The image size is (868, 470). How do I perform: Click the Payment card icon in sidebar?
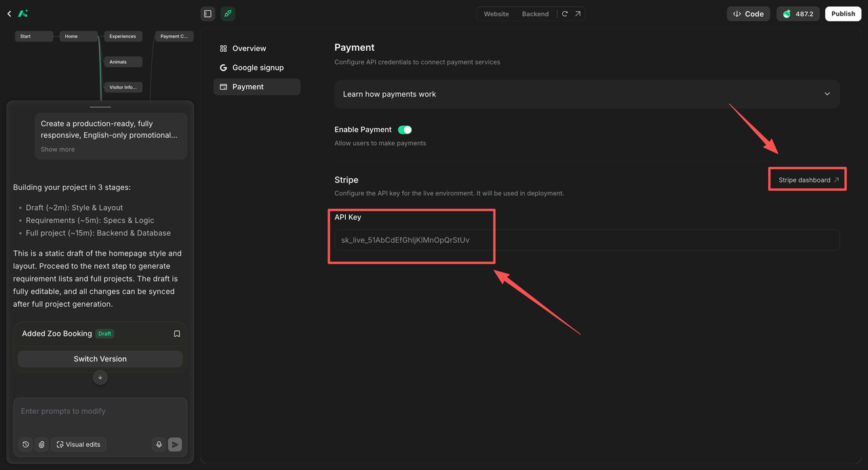coord(223,87)
